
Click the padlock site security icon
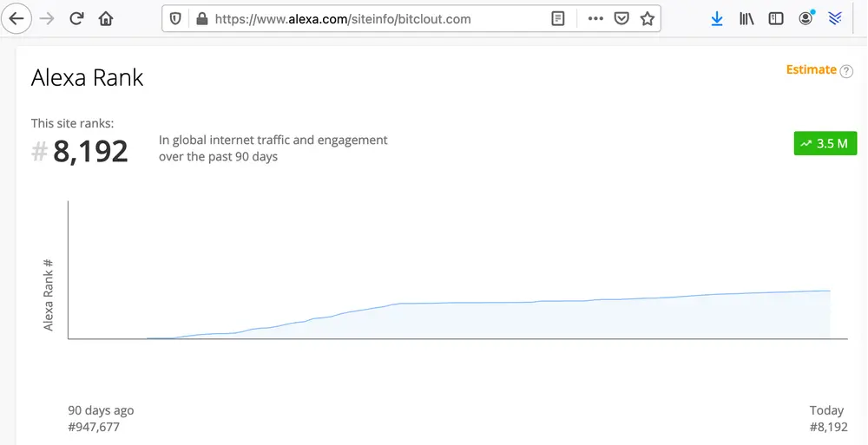pyautogui.click(x=202, y=19)
